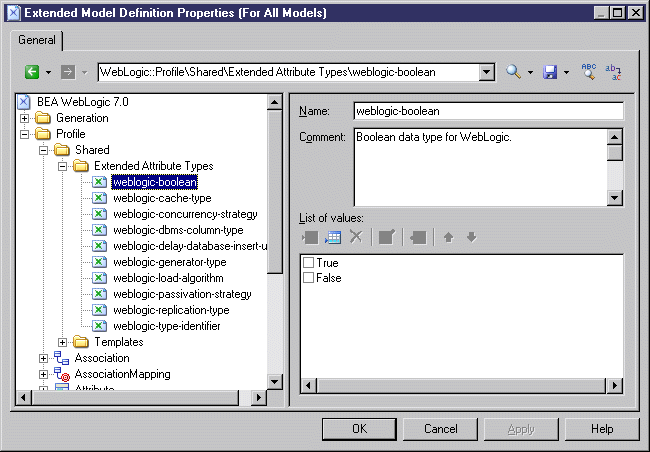Select the General tab

(x=36, y=40)
